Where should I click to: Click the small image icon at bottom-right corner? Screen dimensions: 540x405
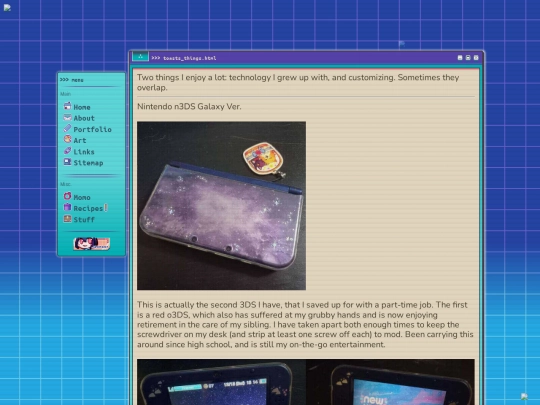pyautogui.click(x=524, y=397)
